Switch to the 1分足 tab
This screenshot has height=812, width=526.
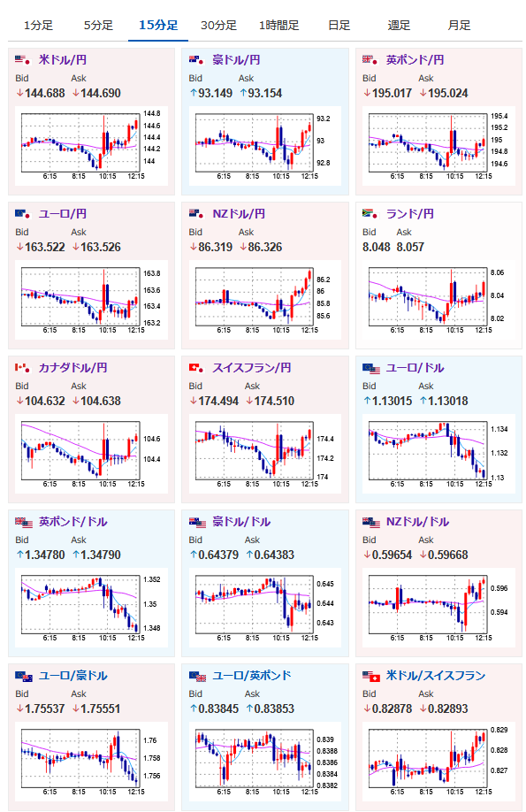(38, 26)
